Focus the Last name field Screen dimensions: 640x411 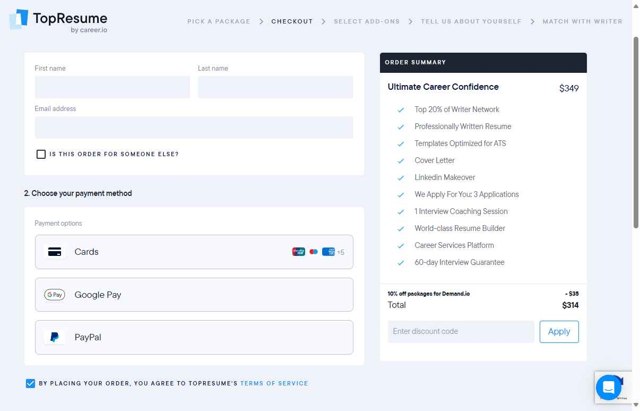276,87
